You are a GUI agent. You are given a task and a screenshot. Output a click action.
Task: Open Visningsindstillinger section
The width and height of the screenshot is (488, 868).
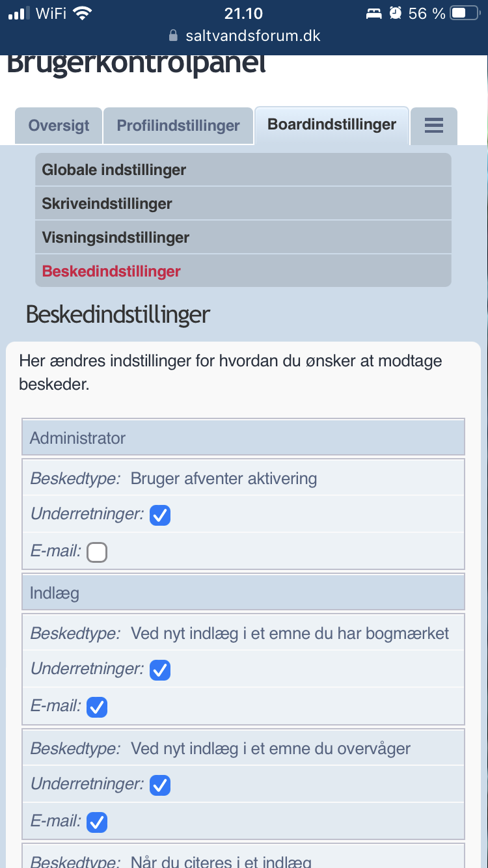tap(116, 237)
